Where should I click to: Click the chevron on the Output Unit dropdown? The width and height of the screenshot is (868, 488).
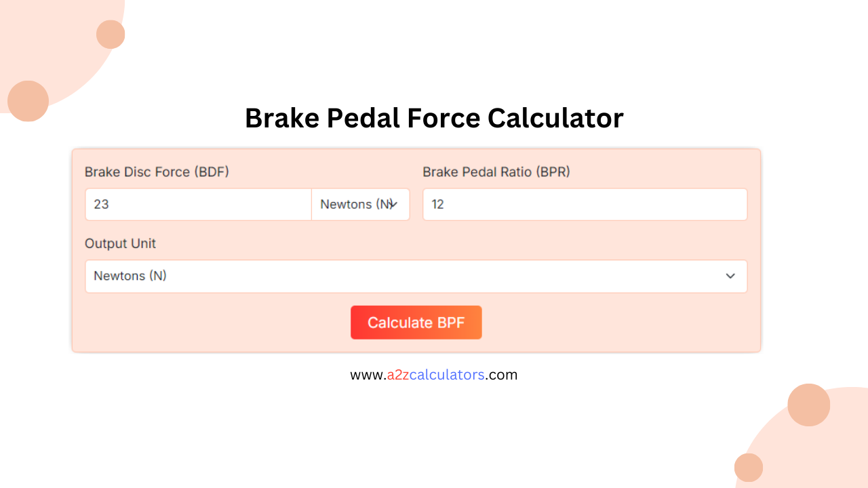[730, 276]
